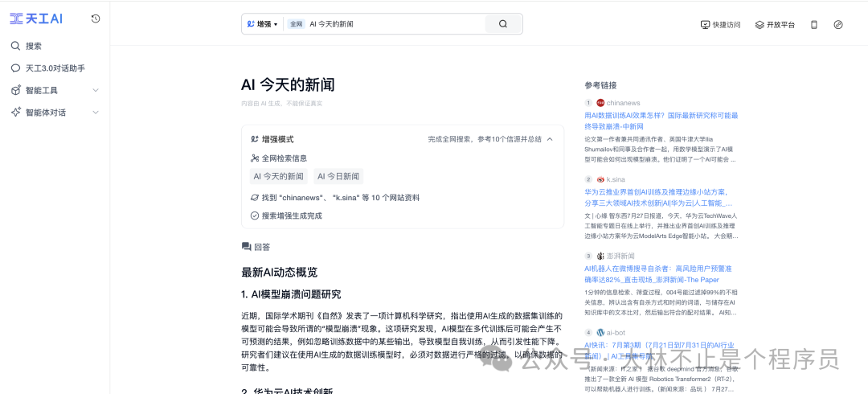Click the k.sina Weibo favicon
Screen dimensions: 868x394
click(x=600, y=179)
